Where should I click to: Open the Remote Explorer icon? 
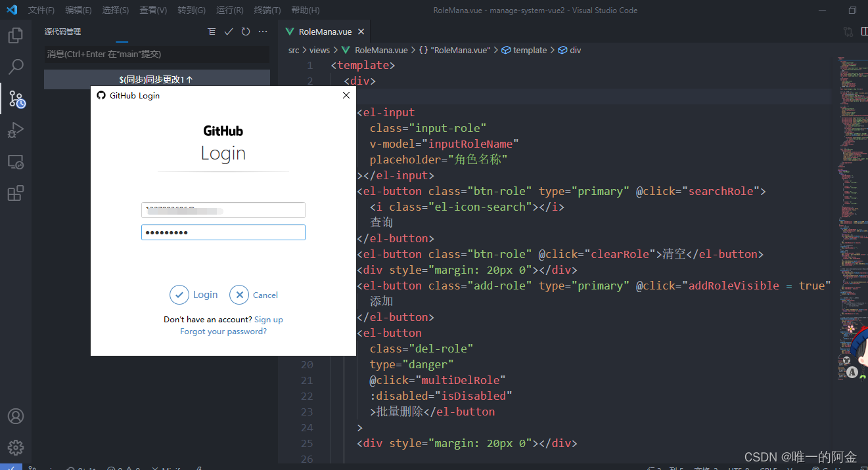16,162
